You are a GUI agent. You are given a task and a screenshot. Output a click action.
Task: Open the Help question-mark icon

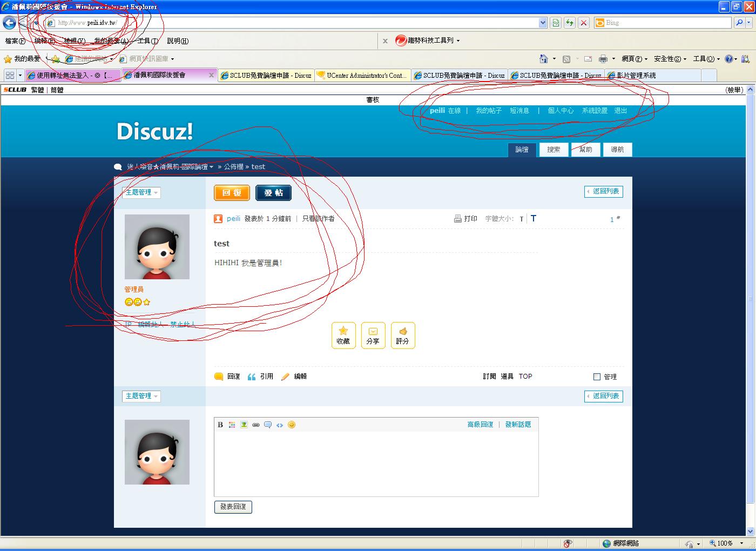[729, 59]
